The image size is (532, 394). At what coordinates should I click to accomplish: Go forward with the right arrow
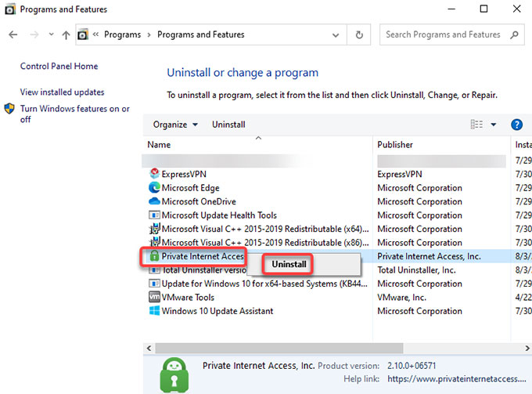[x=34, y=34]
